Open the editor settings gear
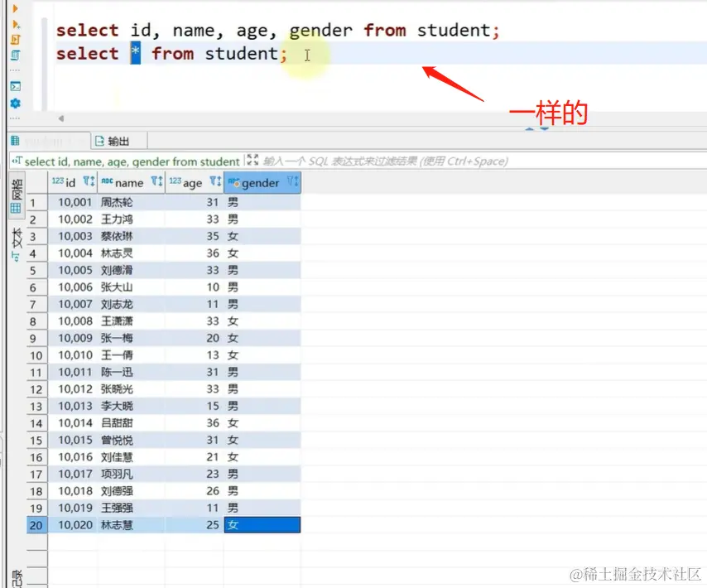Viewport: 707px width, 588px height. tap(16, 104)
